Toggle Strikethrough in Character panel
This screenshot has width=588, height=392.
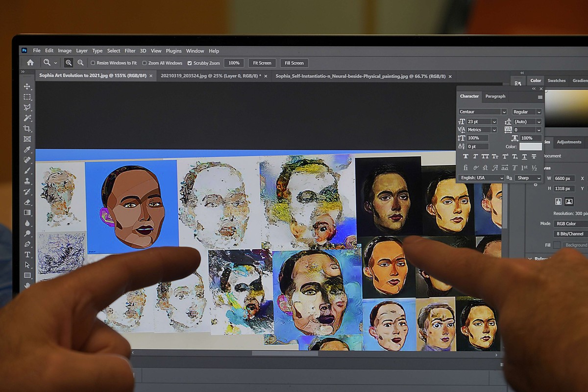(x=534, y=157)
